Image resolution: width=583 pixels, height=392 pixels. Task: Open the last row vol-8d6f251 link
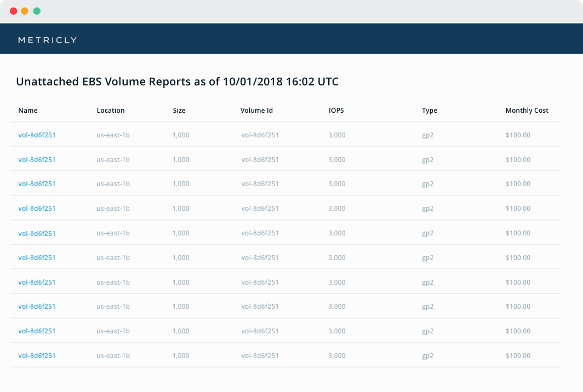pyautogui.click(x=37, y=355)
